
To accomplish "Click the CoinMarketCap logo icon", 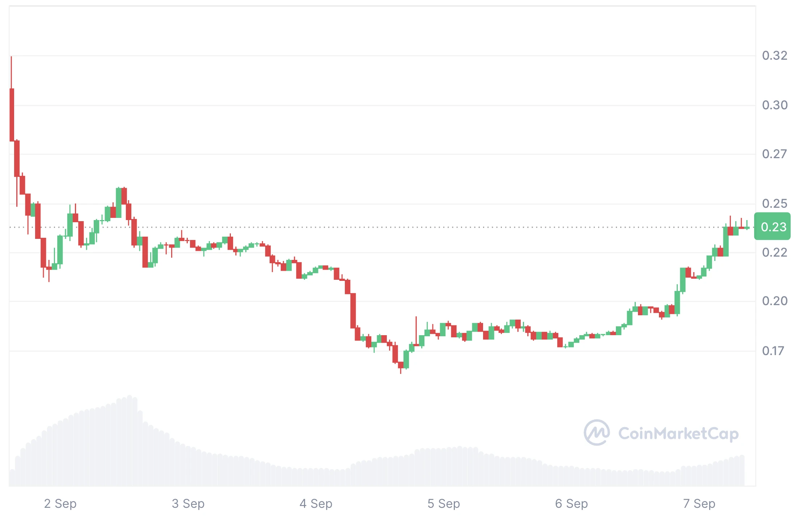I will pyautogui.click(x=596, y=433).
